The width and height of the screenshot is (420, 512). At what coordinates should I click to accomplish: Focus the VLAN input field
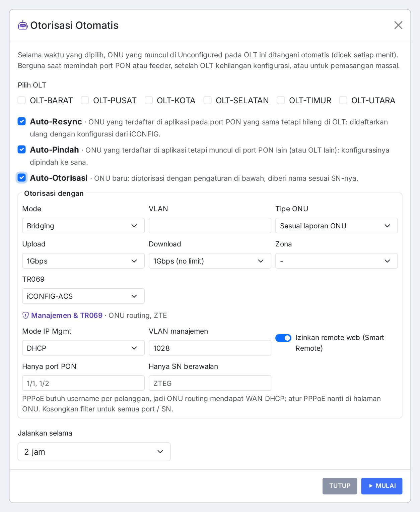tap(210, 226)
